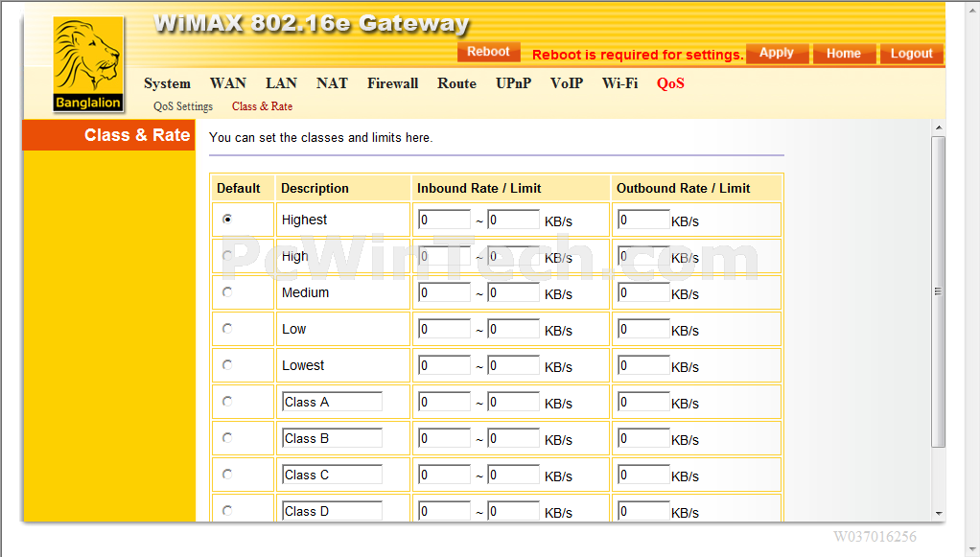Select the Class A default radio button
The width and height of the screenshot is (980, 557).
pyautogui.click(x=227, y=402)
